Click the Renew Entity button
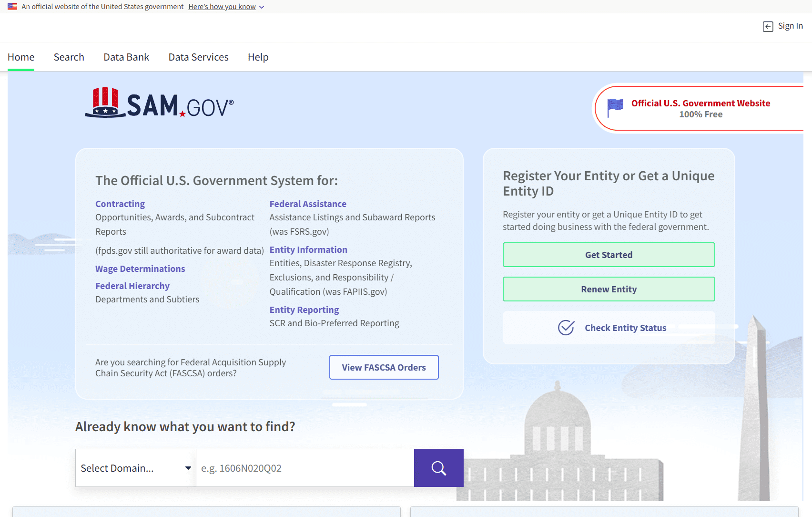Screen dimensions: 812x517 tap(609, 289)
